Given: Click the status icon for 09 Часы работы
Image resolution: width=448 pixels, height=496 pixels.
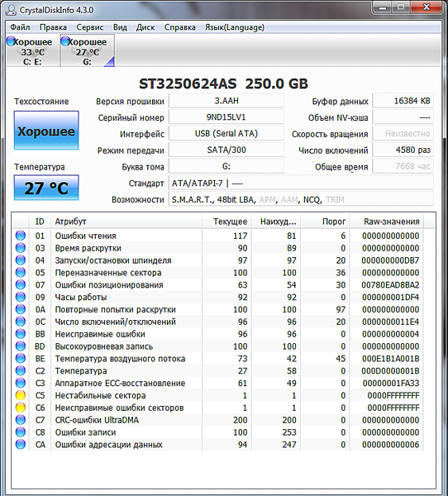Looking at the screenshot, I should click(x=21, y=297).
